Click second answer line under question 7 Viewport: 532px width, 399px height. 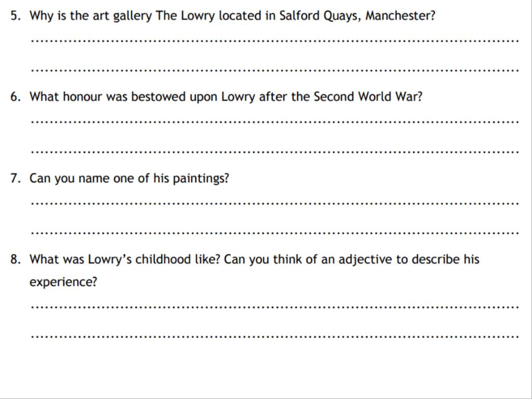tap(275, 233)
